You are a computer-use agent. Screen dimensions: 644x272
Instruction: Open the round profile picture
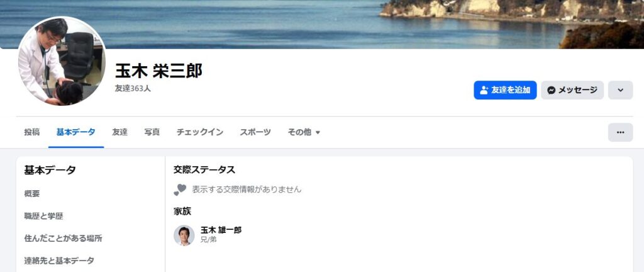[62, 61]
